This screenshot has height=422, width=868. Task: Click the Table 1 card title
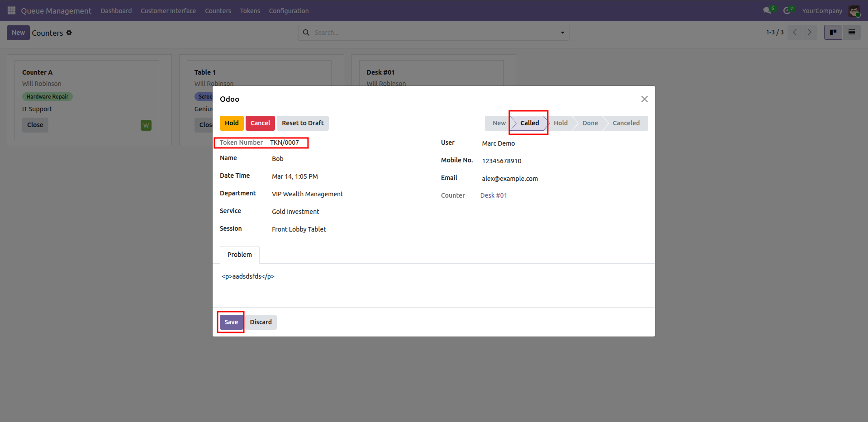205,72
